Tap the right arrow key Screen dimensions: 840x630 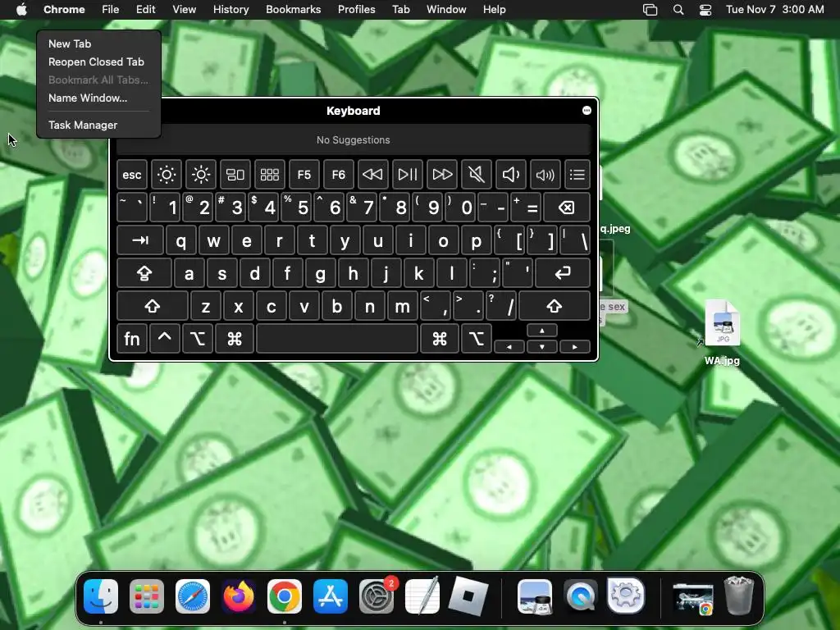(x=575, y=347)
